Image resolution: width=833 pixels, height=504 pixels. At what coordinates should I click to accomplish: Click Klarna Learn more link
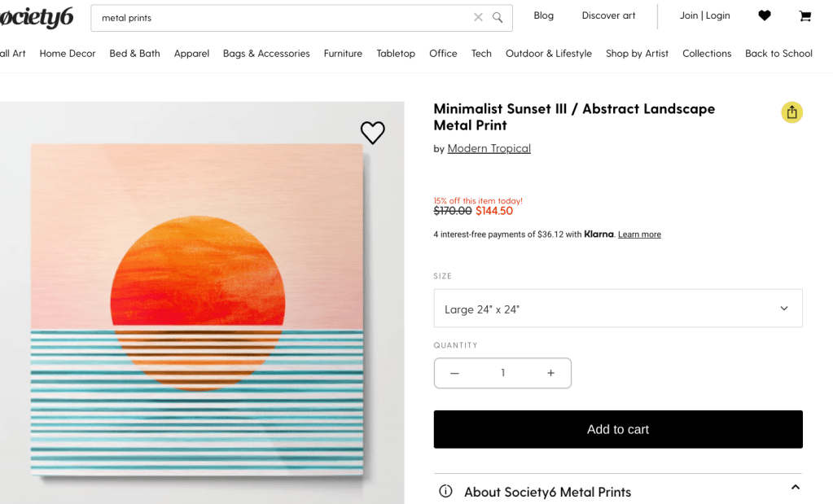coord(639,234)
